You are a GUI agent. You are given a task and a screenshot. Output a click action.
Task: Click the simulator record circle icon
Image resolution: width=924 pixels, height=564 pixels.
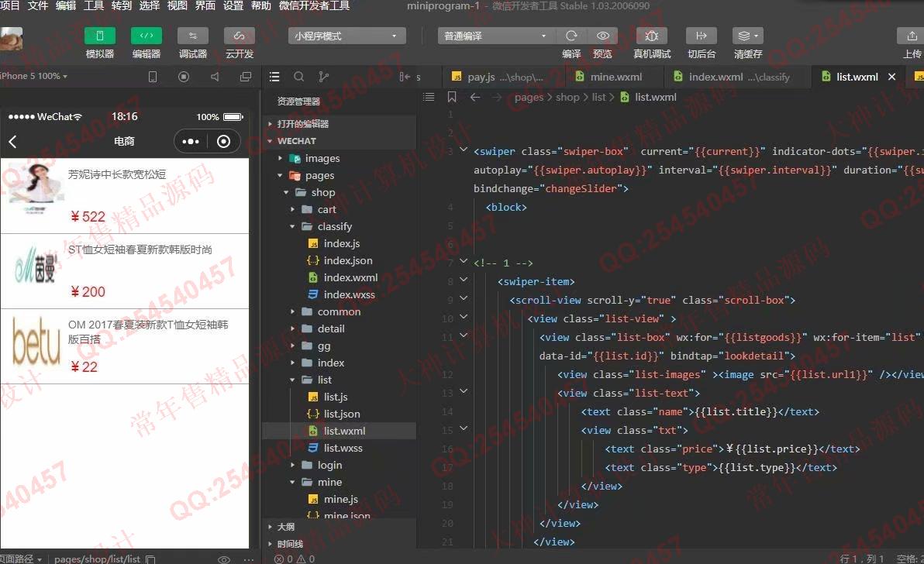[x=184, y=77]
